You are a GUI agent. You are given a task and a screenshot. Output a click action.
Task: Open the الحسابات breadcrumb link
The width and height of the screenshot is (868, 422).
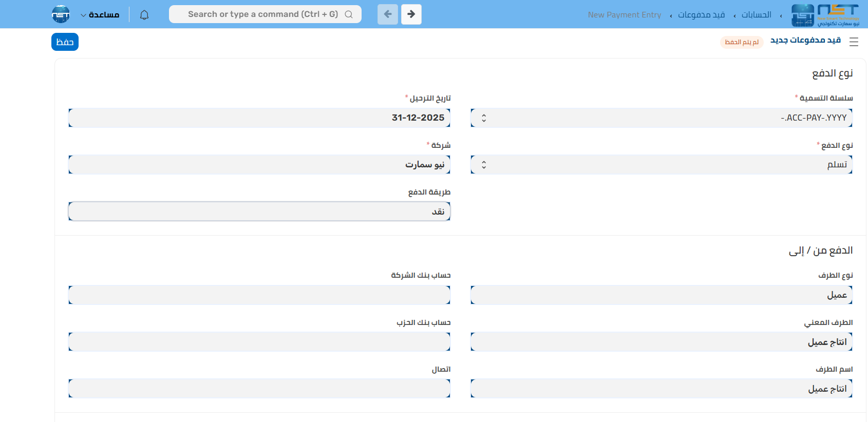click(x=756, y=15)
